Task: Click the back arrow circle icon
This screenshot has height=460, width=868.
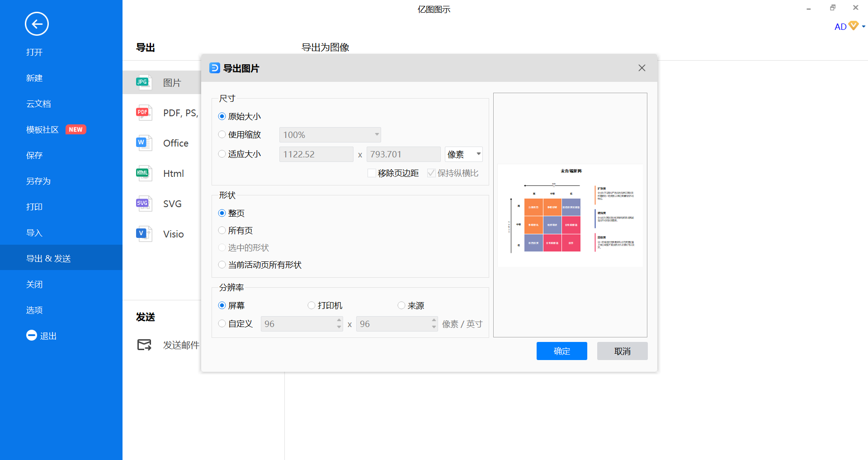Action: click(x=37, y=24)
